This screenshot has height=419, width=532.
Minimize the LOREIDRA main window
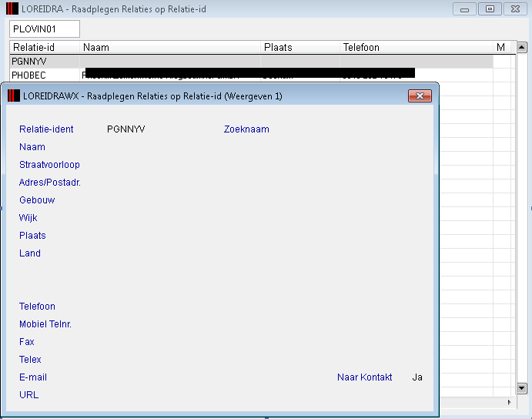click(464, 9)
